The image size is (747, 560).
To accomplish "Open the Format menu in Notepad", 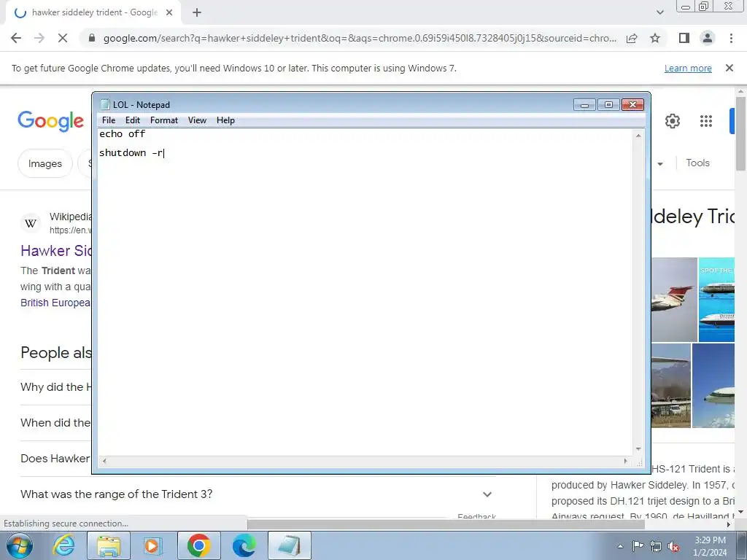I will pyautogui.click(x=164, y=120).
